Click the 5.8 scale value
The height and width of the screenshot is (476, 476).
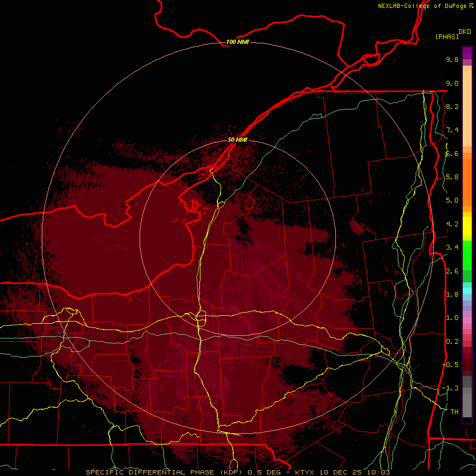coord(452,177)
